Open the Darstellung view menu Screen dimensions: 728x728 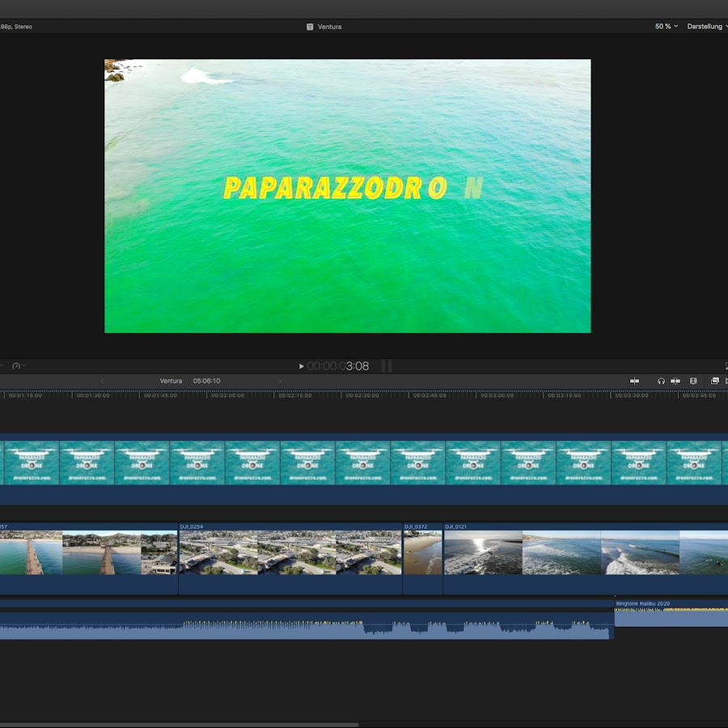point(707,27)
